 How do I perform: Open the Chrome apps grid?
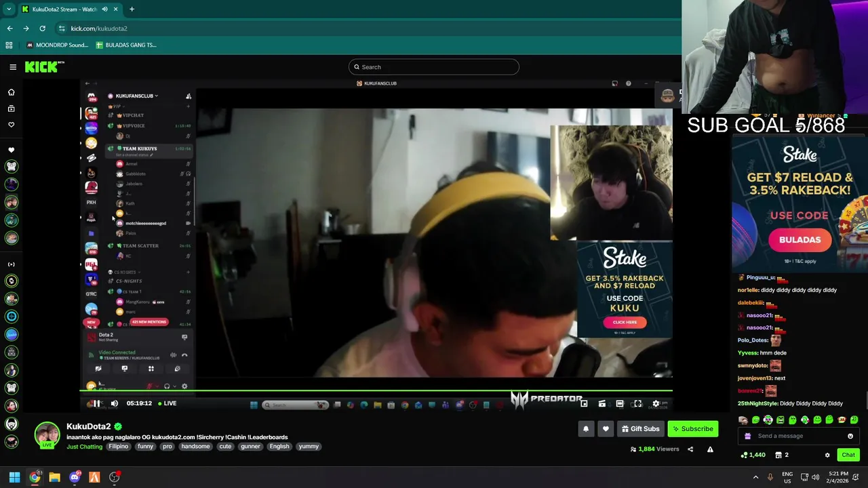9,45
